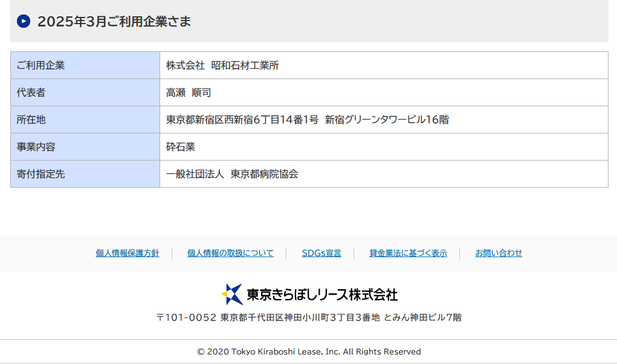
Task: Click the © 2020 Tokyo Kiraboshi Lease copyright
Action: [x=309, y=351]
